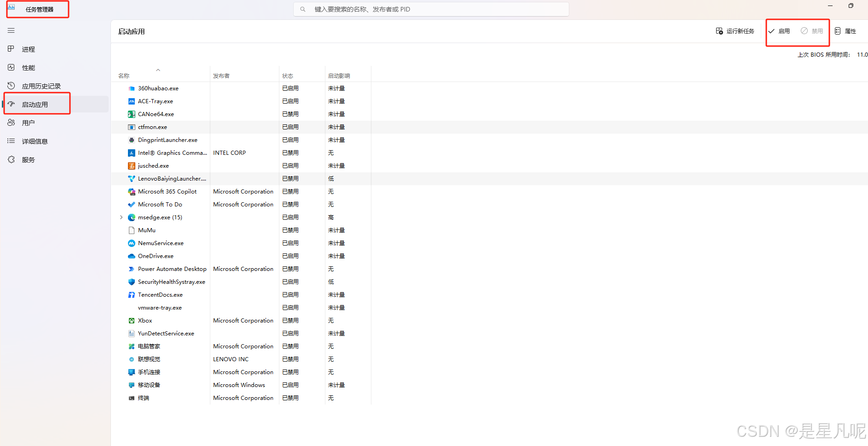Click the NemuService.exe icon
This screenshot has height=446, width=868.
click(x=132, y=243)
